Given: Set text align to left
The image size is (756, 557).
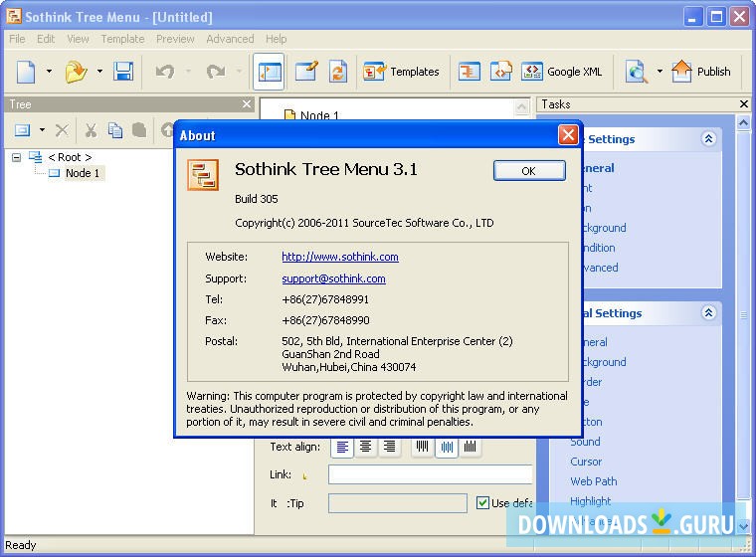Looking at the screenshot, I should tap(342, 447).
